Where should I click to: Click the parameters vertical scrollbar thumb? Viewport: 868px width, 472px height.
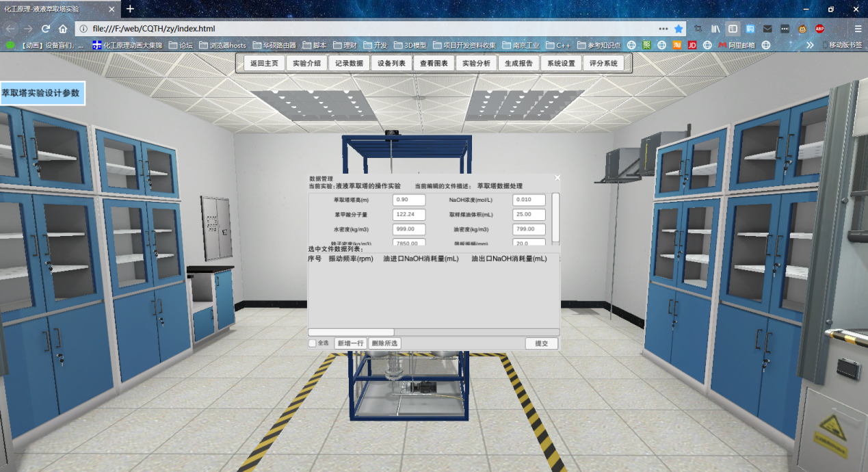[556, 217]
